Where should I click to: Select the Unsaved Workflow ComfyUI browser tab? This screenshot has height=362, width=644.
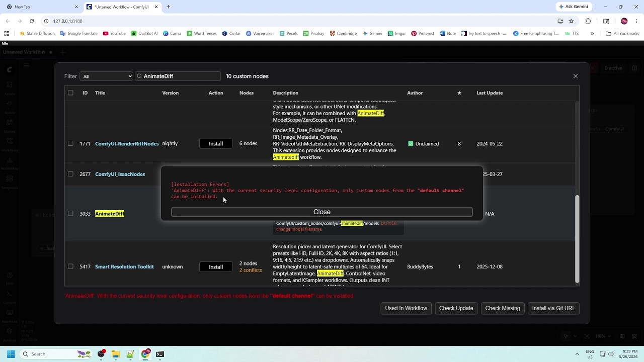[x=122, y=7]
